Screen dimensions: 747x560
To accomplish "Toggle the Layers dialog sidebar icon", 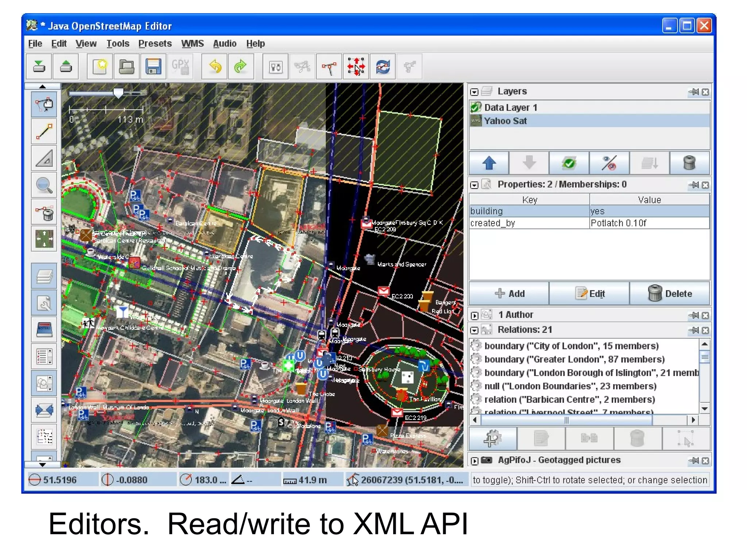I will tap(44, 276).
